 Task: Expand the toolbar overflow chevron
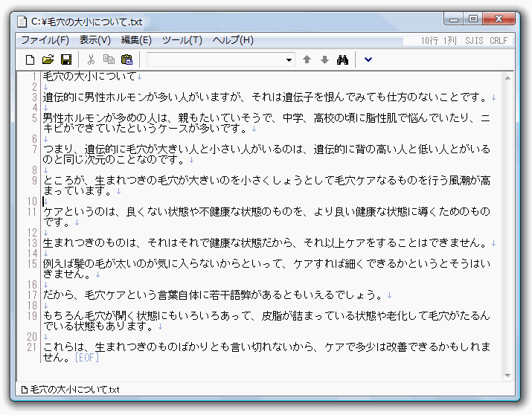coord(368,59)
